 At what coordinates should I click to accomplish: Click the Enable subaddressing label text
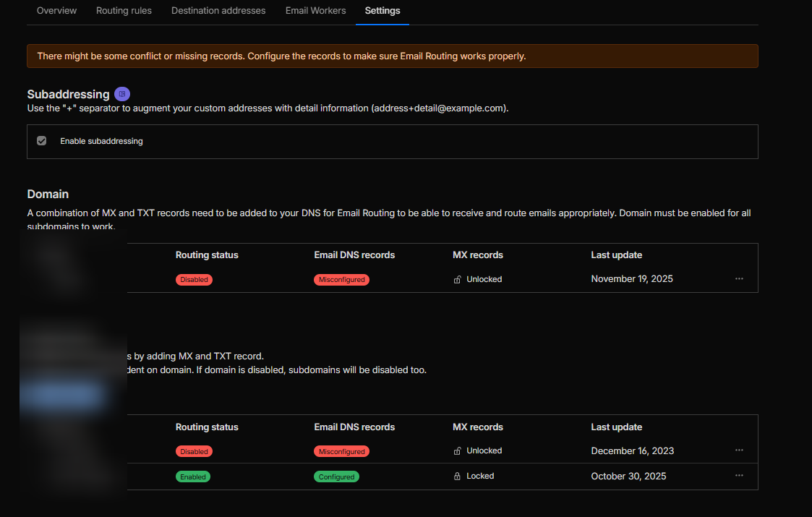(101, 141)
